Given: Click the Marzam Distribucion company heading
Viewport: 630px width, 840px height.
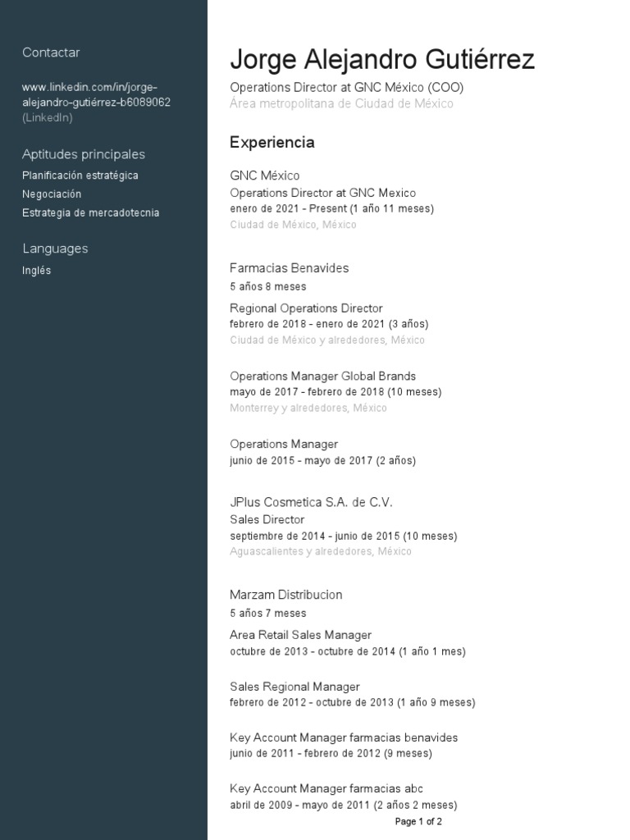Looking at the screenshot, I should pos(286,595).
